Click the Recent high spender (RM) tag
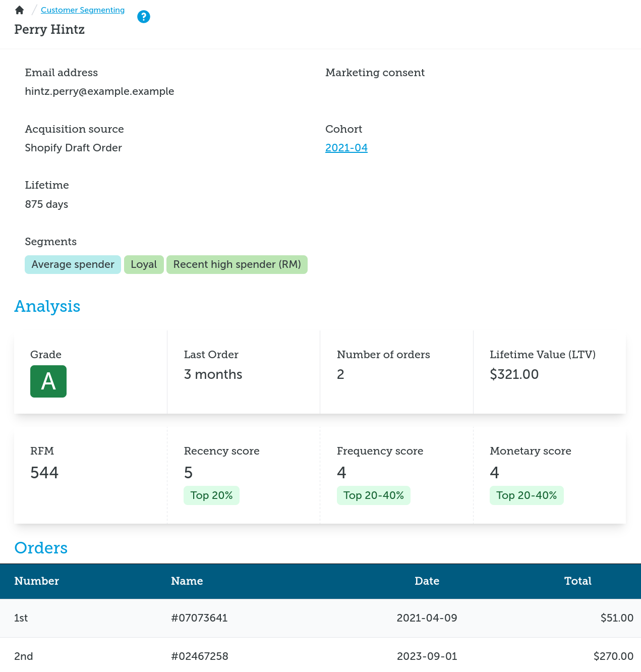Image resolution: width=641 pixels, height=672 pixels. 237,264
